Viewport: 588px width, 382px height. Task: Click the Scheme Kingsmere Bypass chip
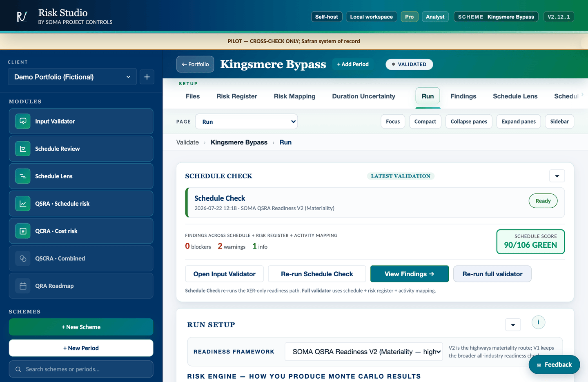(496, 17)
